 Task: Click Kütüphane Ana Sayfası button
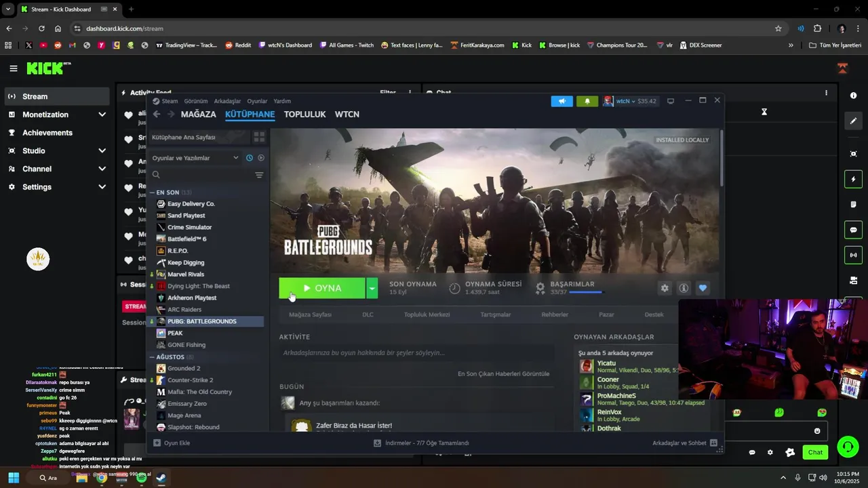[x=198, y=137]
